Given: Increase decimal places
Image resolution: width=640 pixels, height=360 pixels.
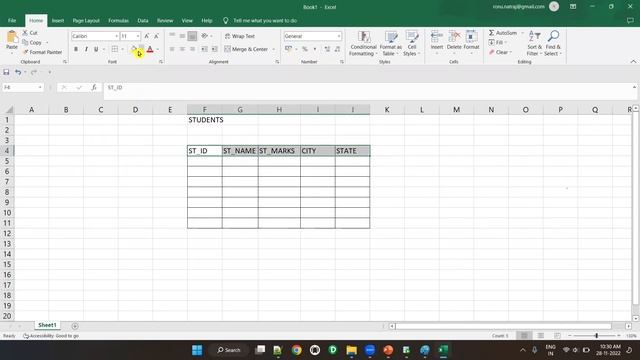Looking at the screenshot, I should [x=327, y=49].
